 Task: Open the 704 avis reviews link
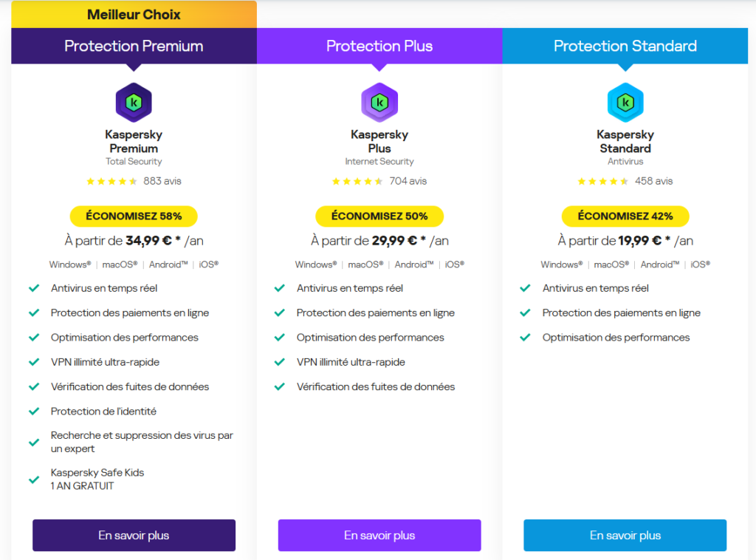[408, 181]
